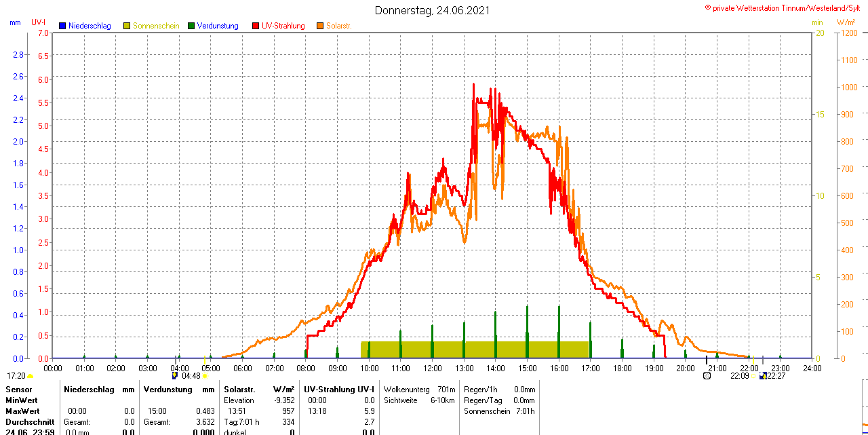Click the sunrise sun icon after 04:48

(x=205, y=376)
